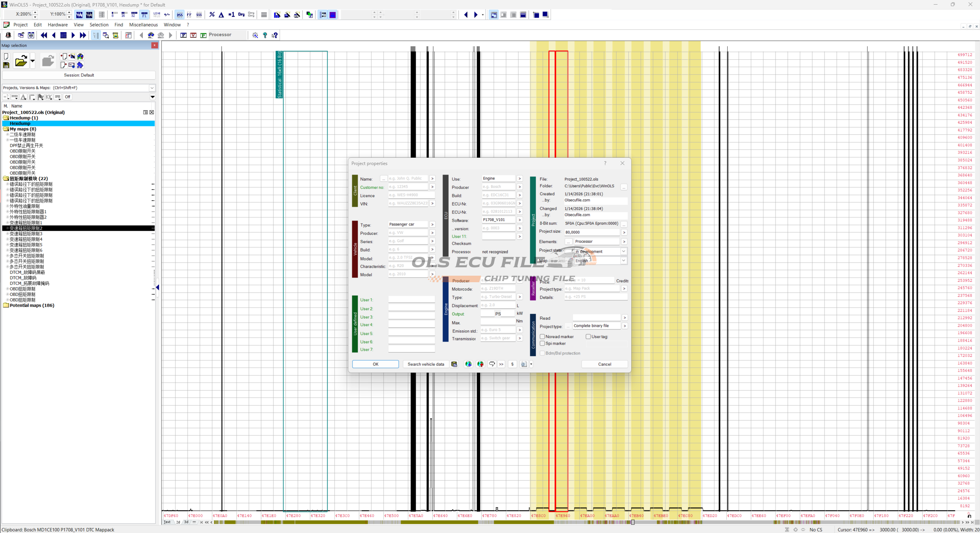The width and height of the screenshot is (980, 533).
Task: Expand the Potential maps (186) folder
Action: pyautogui.click(x=6, y=305)
